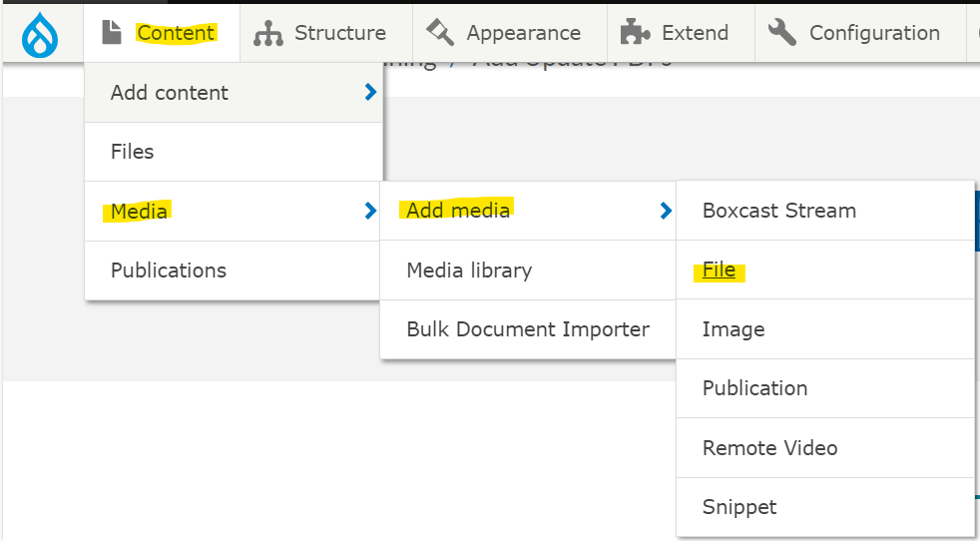The image size is (980, 548).
Task: Open the Appearance toolbar menu
Action: (509, 33)
